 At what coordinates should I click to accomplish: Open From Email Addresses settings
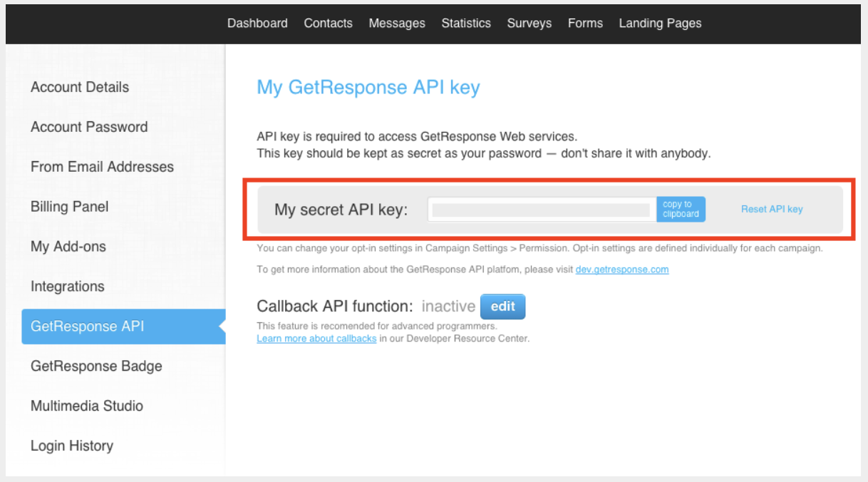[x=102, y=167]
